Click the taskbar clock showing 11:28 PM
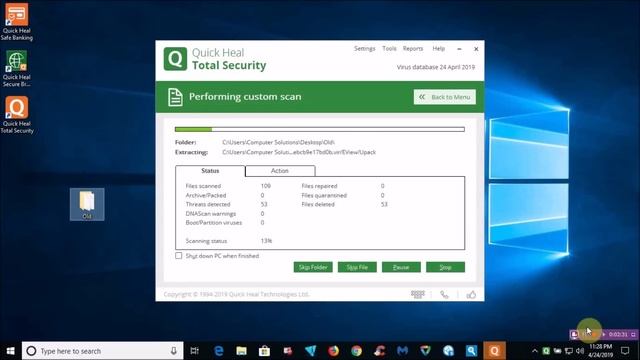640x360 pixels. click(x=600, y=351)
